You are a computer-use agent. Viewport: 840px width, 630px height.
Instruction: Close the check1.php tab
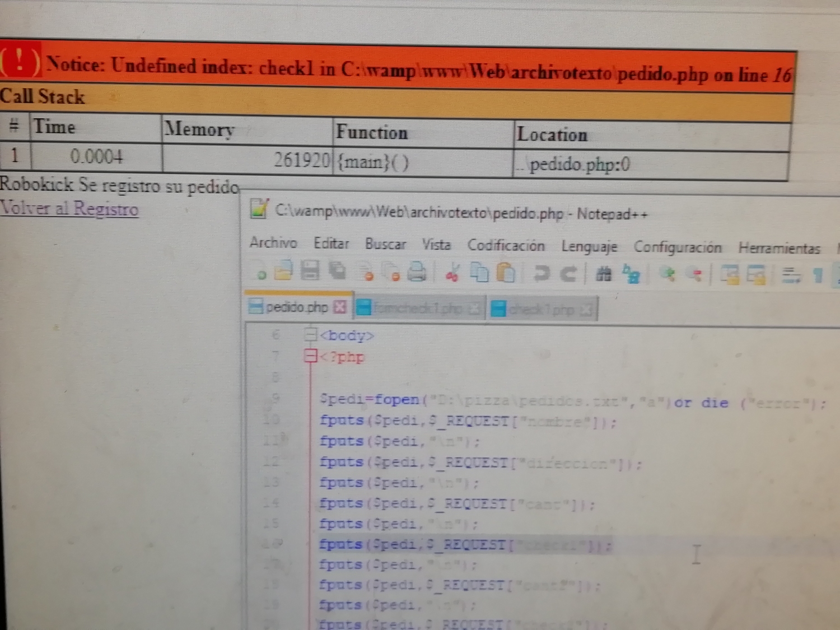click(586, 310)
